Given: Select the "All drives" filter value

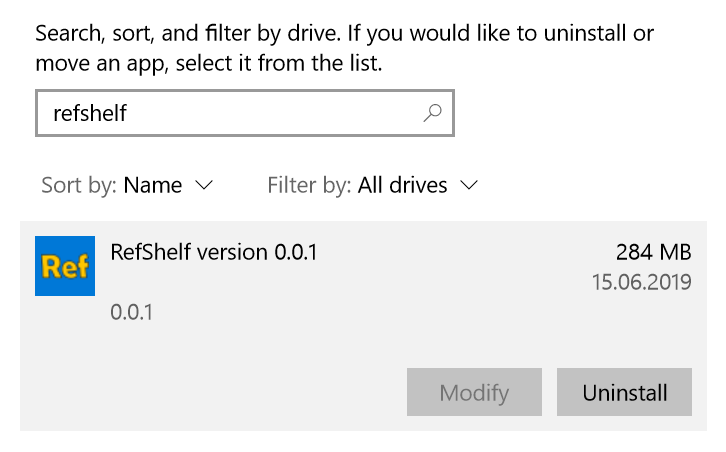Looking at the screenshot, I should point(402,185).
